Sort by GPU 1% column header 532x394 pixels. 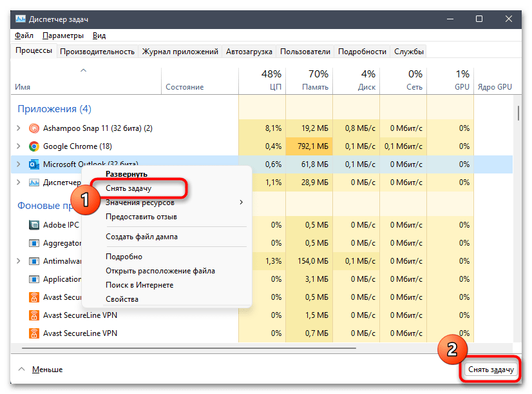coord(450,80)
